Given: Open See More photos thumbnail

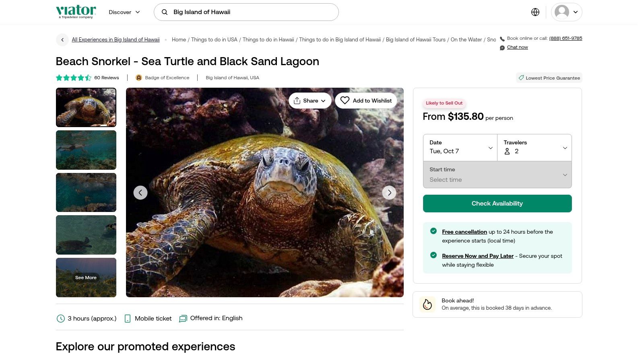Looking at the screenshot, I should 86,278.
